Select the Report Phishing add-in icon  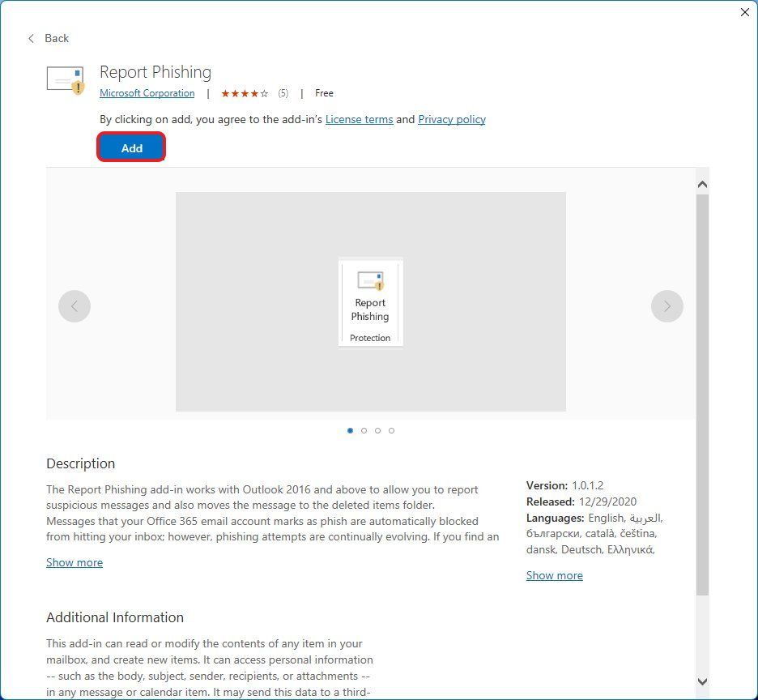tap(66, 79)
